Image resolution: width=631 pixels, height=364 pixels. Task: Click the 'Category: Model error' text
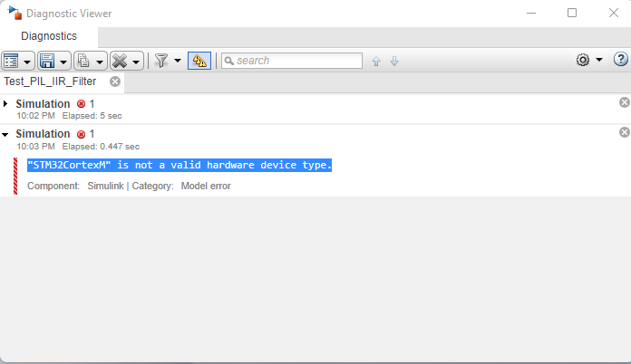pyautogui.click(x=181, y=186)
